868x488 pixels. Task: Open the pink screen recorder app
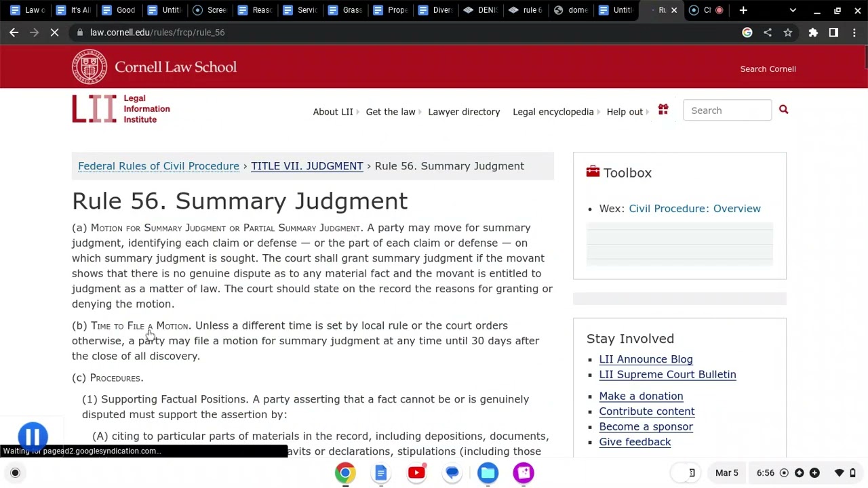pyautogui.click(x=524, y=473)
